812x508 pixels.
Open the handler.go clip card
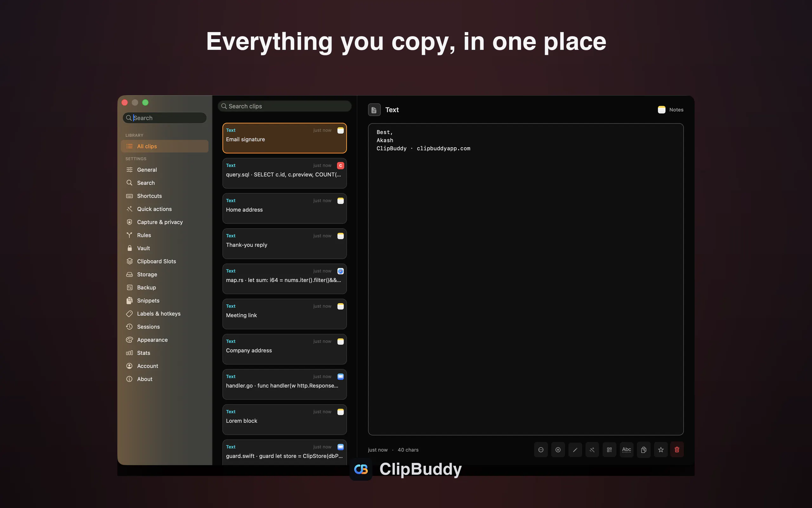[x=285, y=384]
